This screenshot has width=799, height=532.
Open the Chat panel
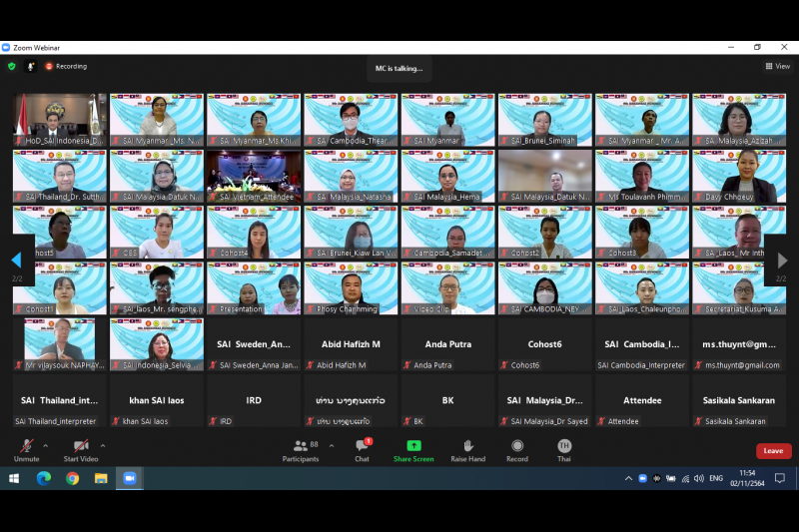coord(362,446)
